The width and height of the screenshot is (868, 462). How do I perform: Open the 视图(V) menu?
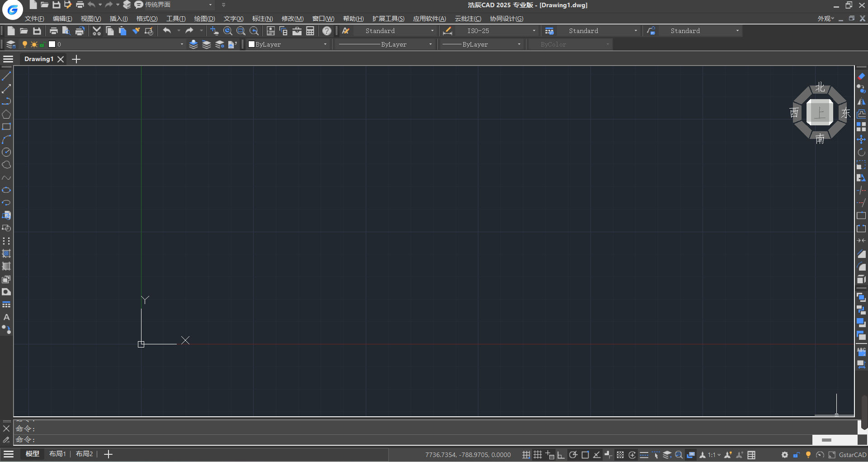(x=91, y=19)
